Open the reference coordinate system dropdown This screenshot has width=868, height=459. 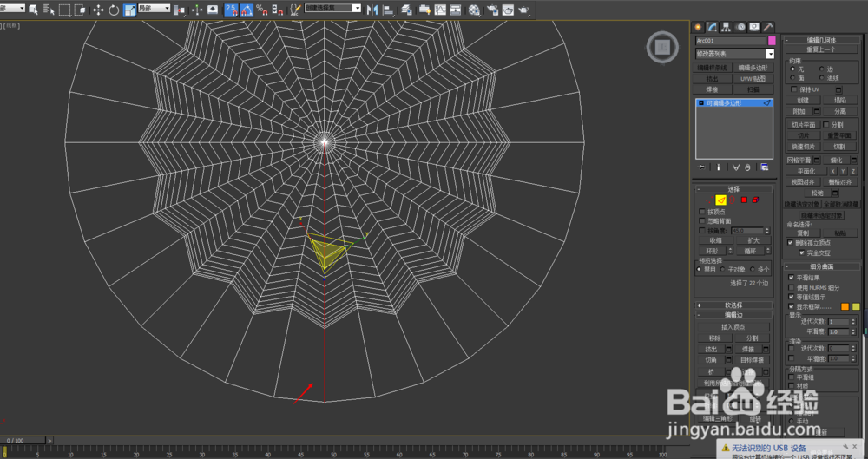(154, 9)
